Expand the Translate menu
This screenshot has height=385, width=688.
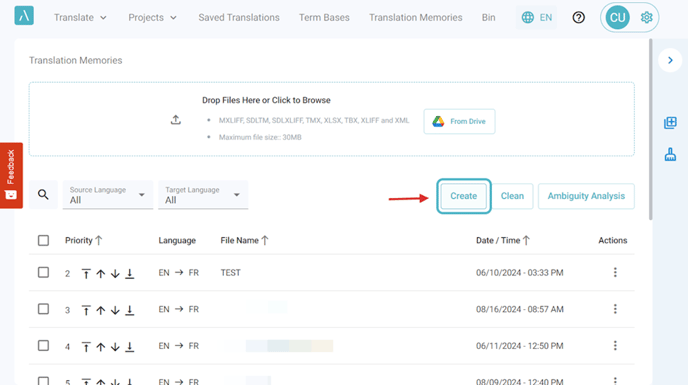(80, 18)
